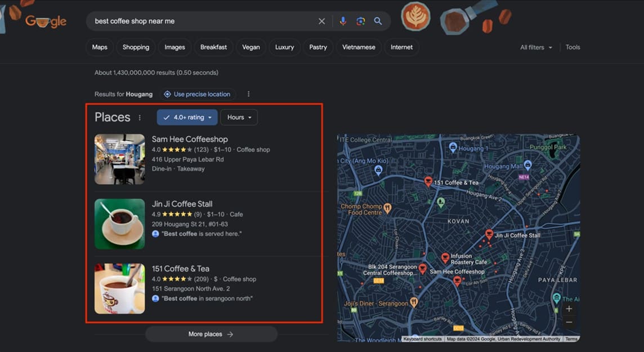Select the Vietnamese filter chip

click(359, 47)
